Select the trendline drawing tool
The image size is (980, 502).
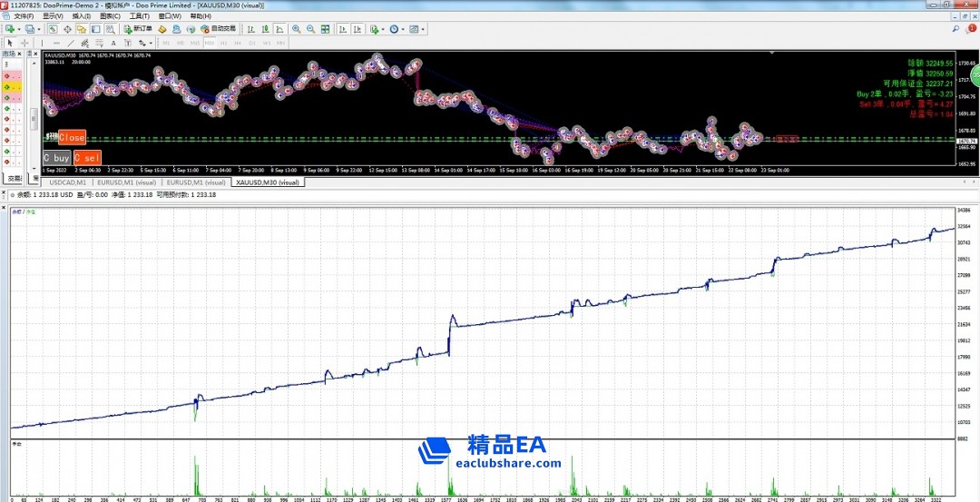coord(72,43)
